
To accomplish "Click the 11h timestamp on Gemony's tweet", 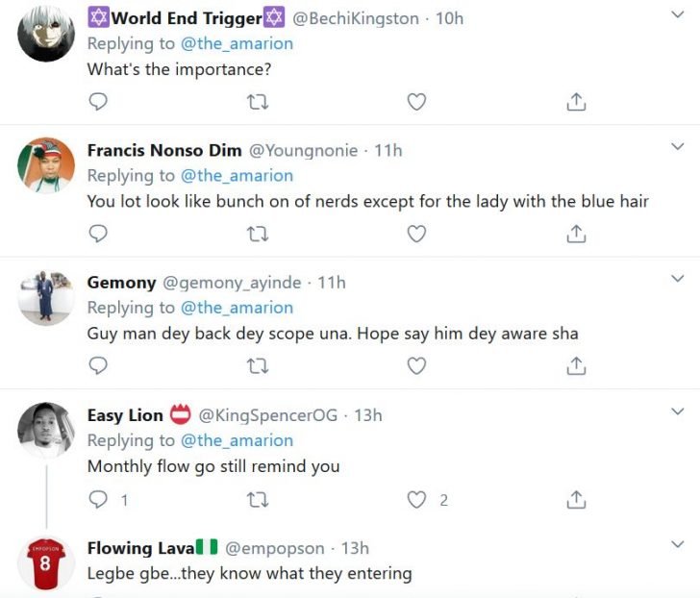I will (332, 283).
